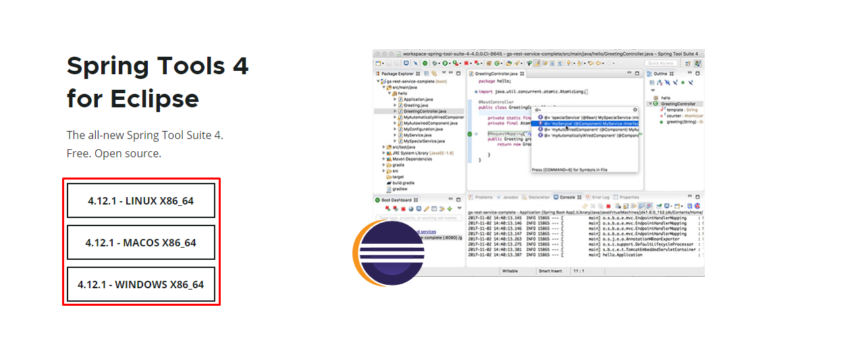Click the "Spring Tools 4 for Eclipse" heading
The width and height of the screenshot is (868, 351).
coord(157,82)
